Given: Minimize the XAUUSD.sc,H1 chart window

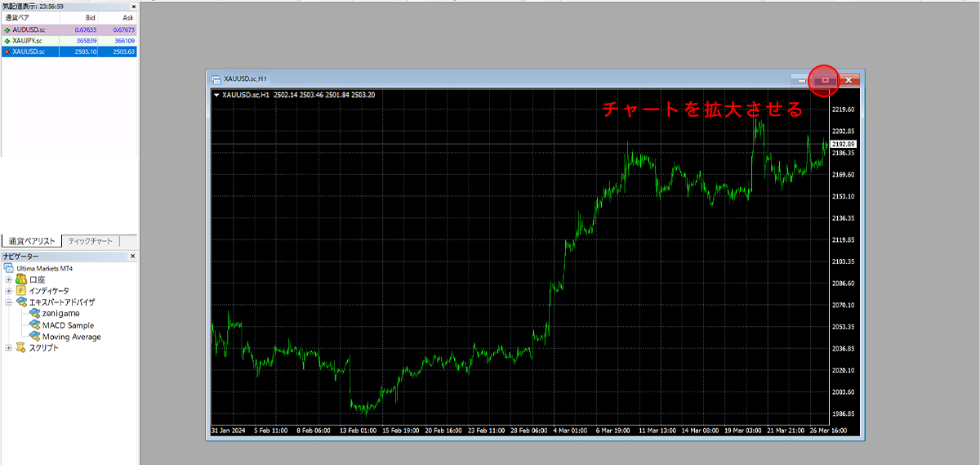Looking at the screenshot, I should 802,79.
